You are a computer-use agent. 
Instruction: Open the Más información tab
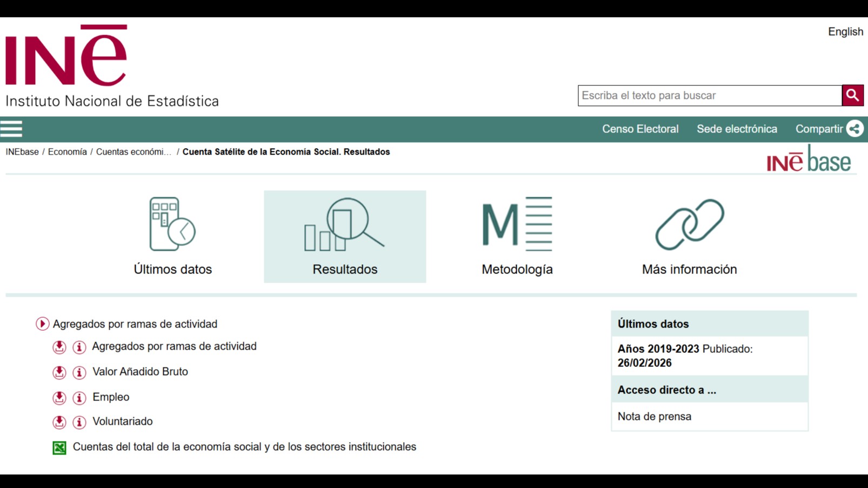pyautogui.click(x=689, y=237)
